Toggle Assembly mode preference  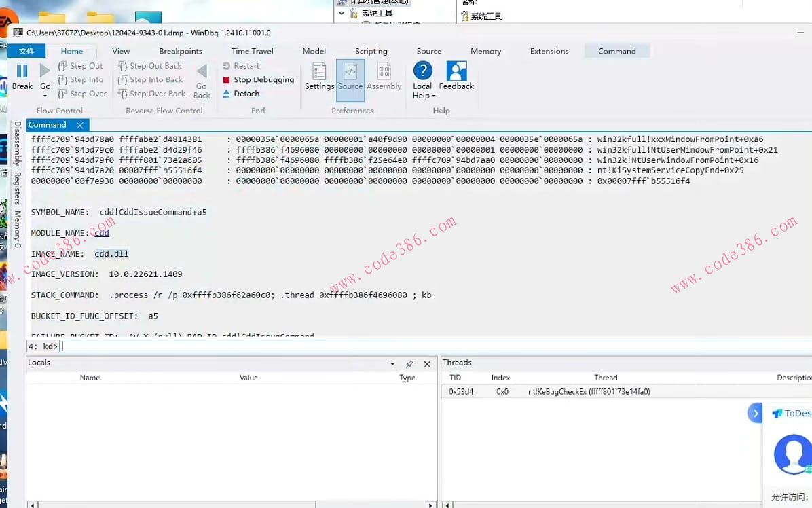[384, 76]
